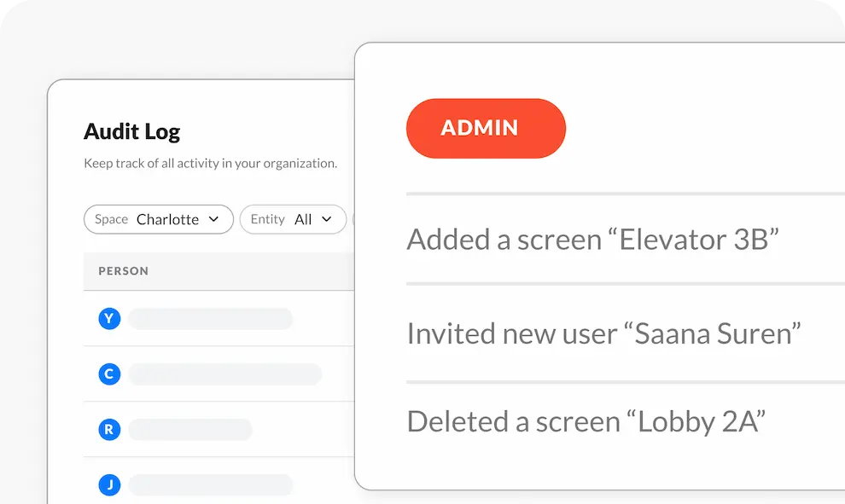845x504 pixels.
Task: Select the blue C avatar
Action: click(x=109, y=374)
